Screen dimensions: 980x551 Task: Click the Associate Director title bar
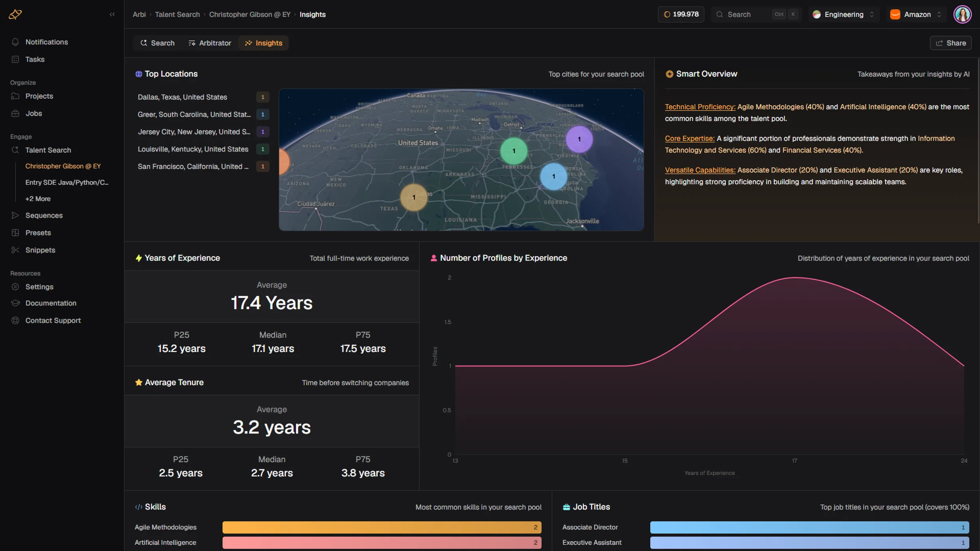(x=810, y=527)
